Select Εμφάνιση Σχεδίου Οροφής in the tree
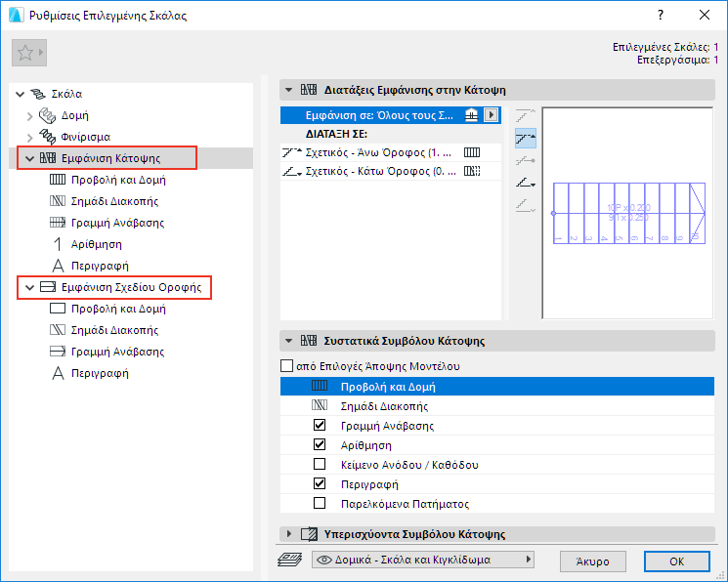 131,287
